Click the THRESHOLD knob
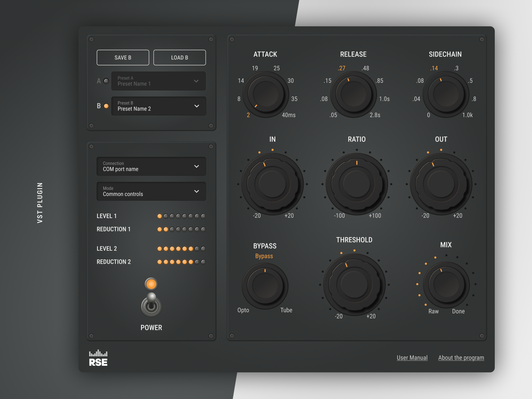 354,285
